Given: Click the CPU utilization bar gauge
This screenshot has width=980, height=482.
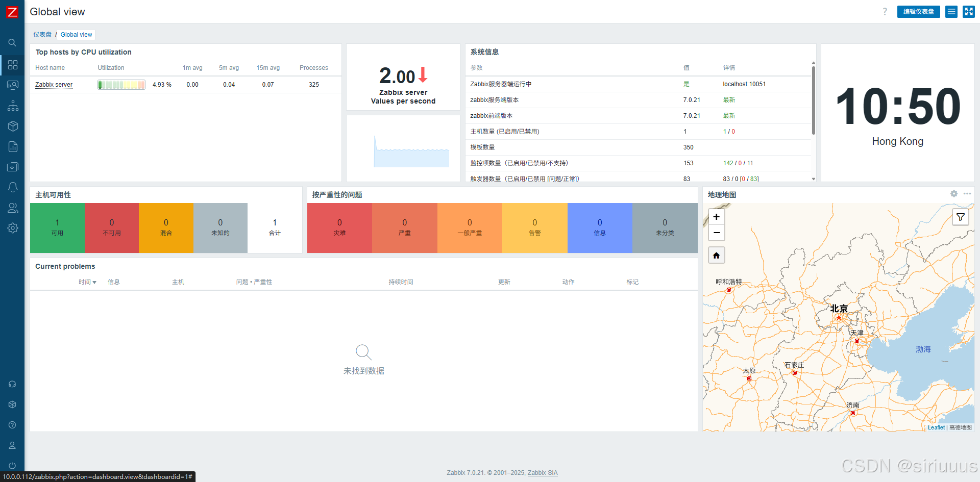Looking at the screenshot, I should (x=121, y=85).
